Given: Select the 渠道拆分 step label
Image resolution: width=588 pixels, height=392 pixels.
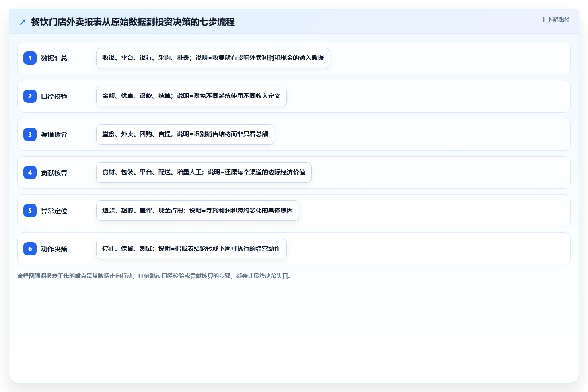Looking at the screenshot, I should point(54,134).
